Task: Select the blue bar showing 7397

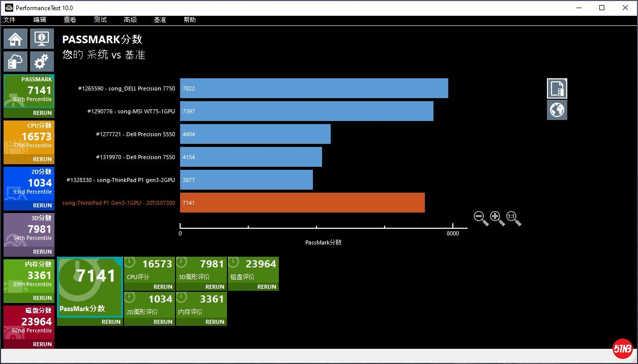Action: tap(307, 111)
